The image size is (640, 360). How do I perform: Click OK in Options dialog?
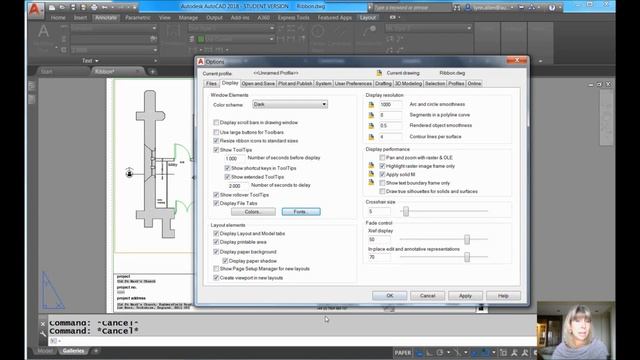click(x=389, y=296)
